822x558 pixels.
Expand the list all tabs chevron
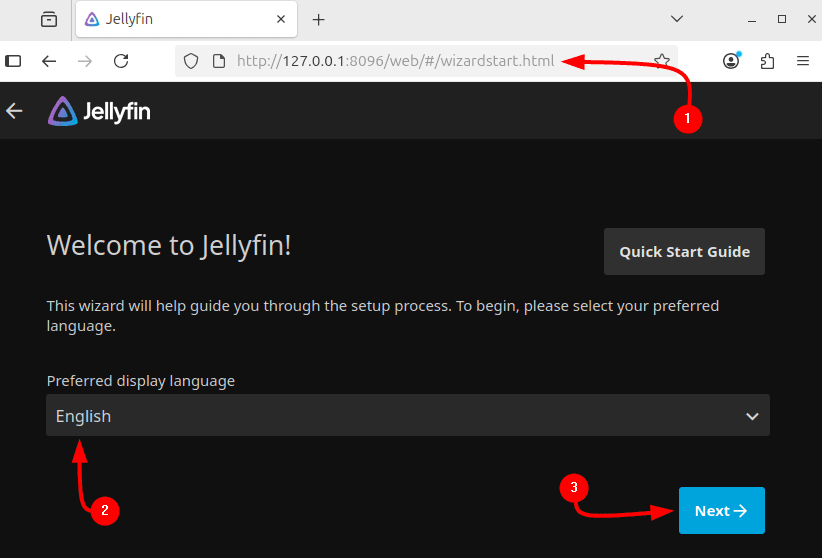pyautogui.click(x=677, y=19)
